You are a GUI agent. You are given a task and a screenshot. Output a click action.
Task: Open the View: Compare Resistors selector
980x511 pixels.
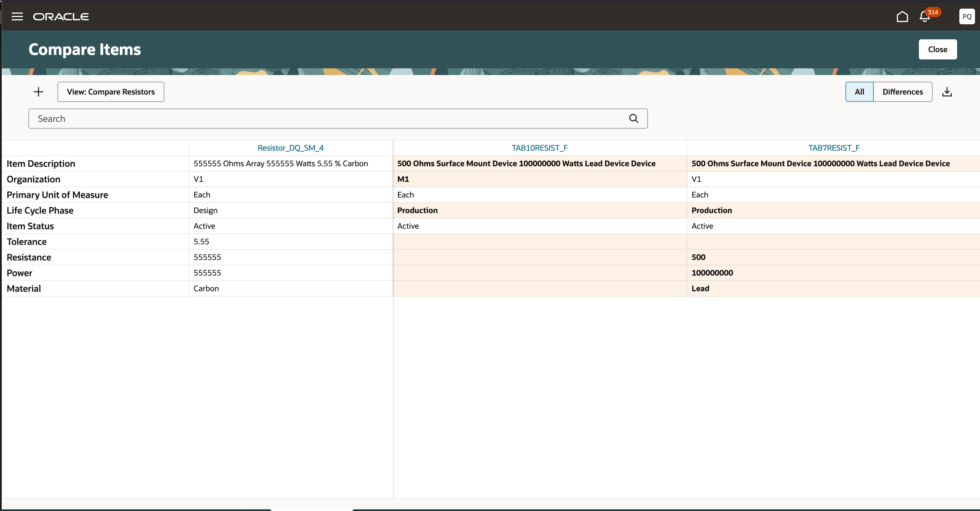(111, 92)
